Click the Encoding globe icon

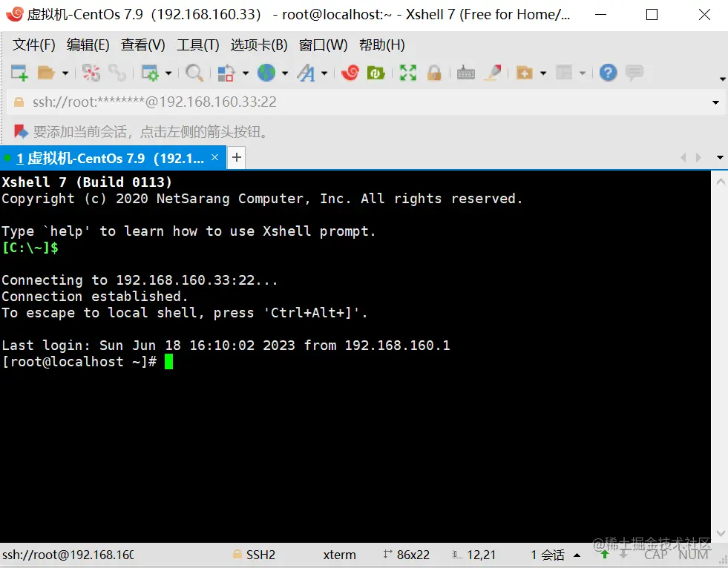pyautogui.click(x=266, y=73)
